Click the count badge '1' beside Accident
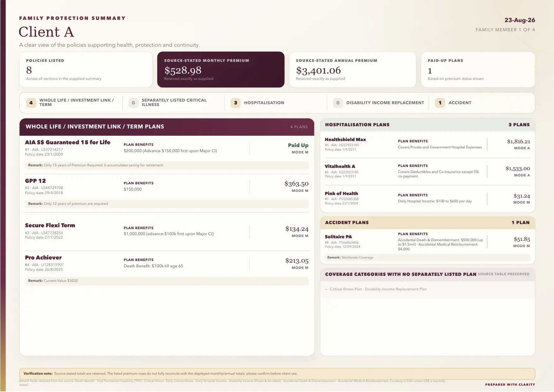Screen dimensions: 554x392 440,103
